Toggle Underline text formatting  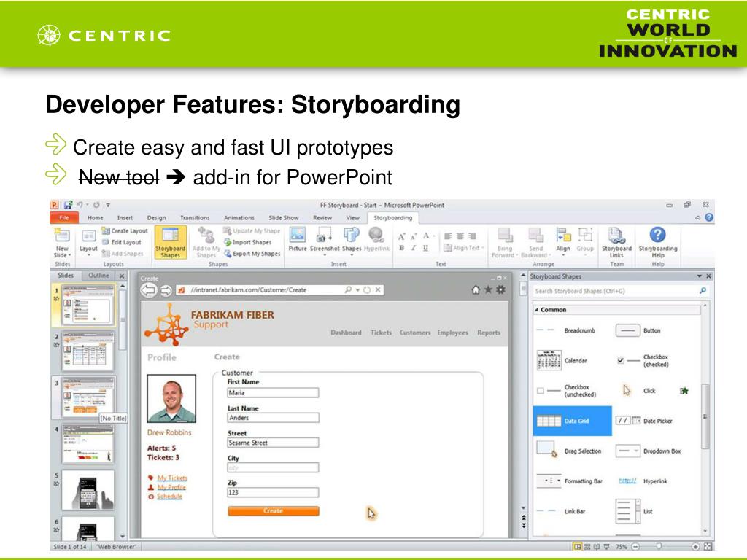pyautogui.click(x=425, y=248)
